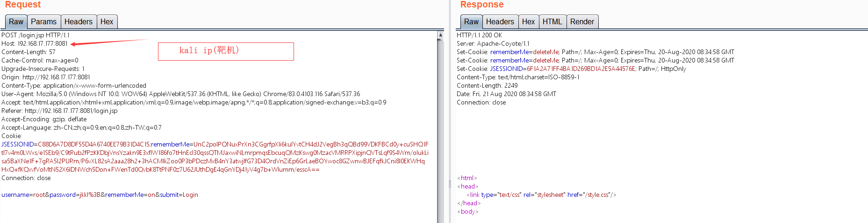Click the link stylesheet /style.css line

click(x=541, y=195)
